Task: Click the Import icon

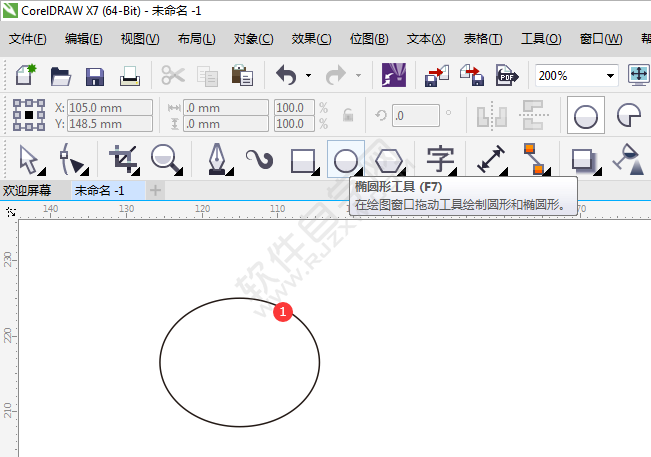Action: 437,76
